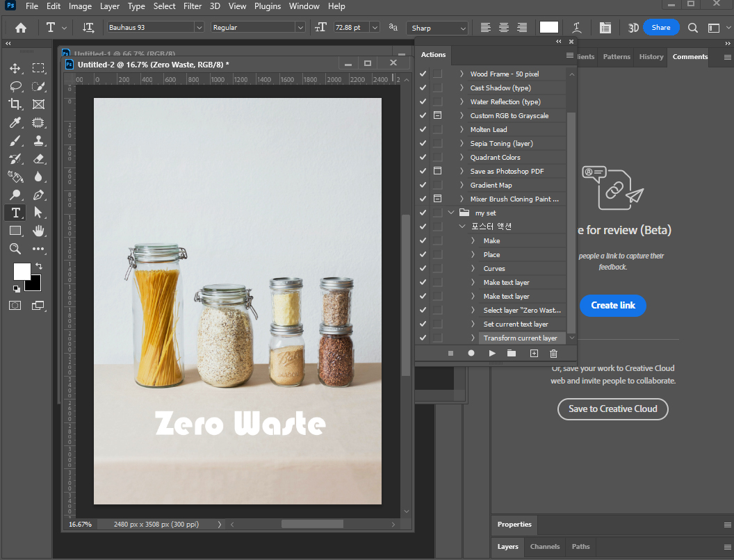Delete action using trash icon

coord(553,353)
